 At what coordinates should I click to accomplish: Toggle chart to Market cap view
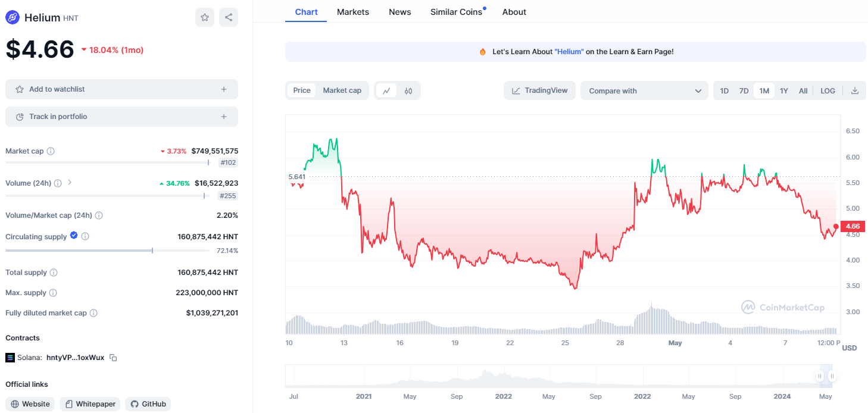pyautogui.click(x=342, y=90)
